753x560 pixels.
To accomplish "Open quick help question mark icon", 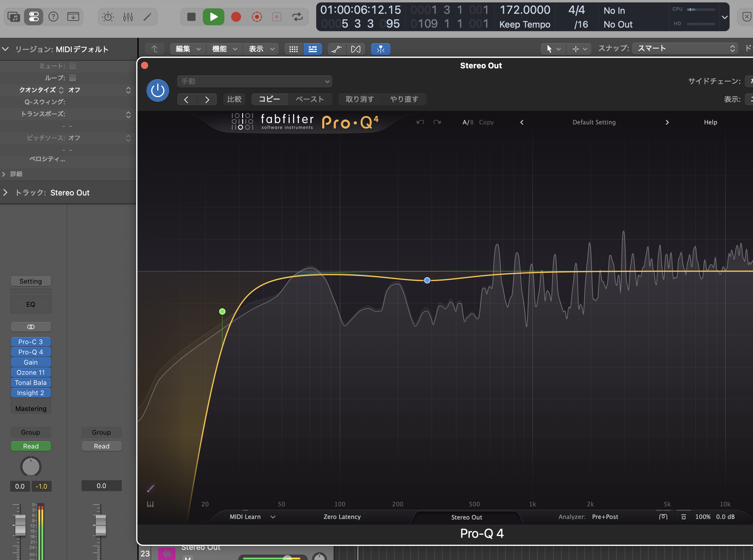I will 53,16.
